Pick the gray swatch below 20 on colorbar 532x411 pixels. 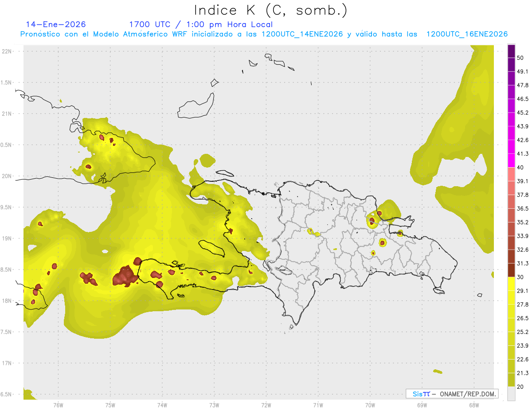(511, 394)
